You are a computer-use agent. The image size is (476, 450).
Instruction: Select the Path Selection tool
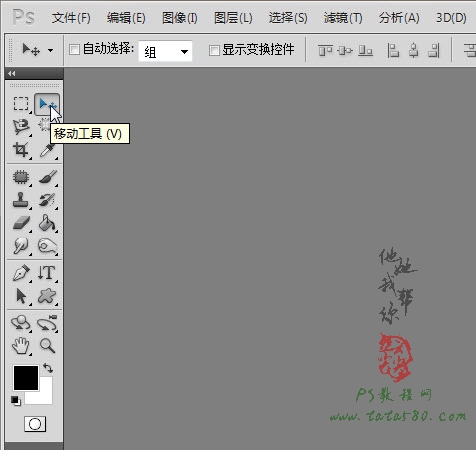pyautogui.click(x=21, y=296)
